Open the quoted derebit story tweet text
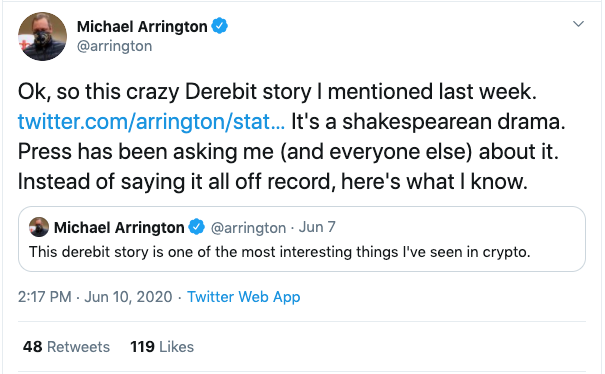The image size is (605, 374). click(280, 252)
